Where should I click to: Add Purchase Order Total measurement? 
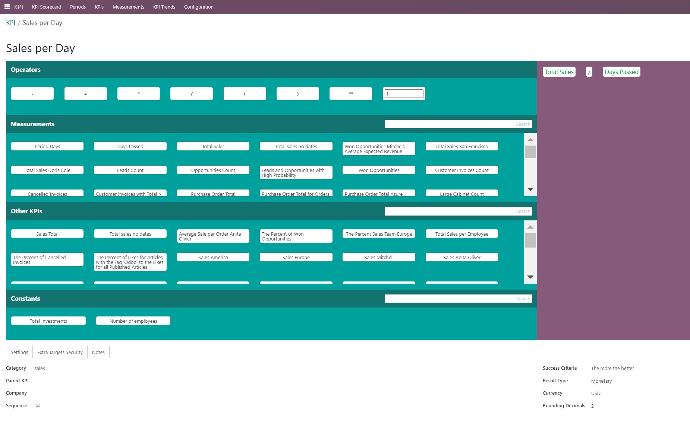(213, 193)
